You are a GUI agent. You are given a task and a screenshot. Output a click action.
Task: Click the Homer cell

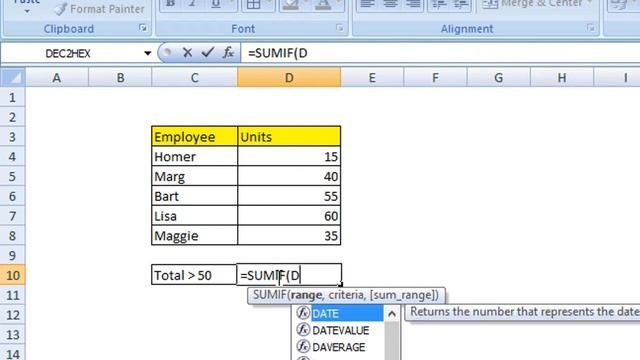194,156
